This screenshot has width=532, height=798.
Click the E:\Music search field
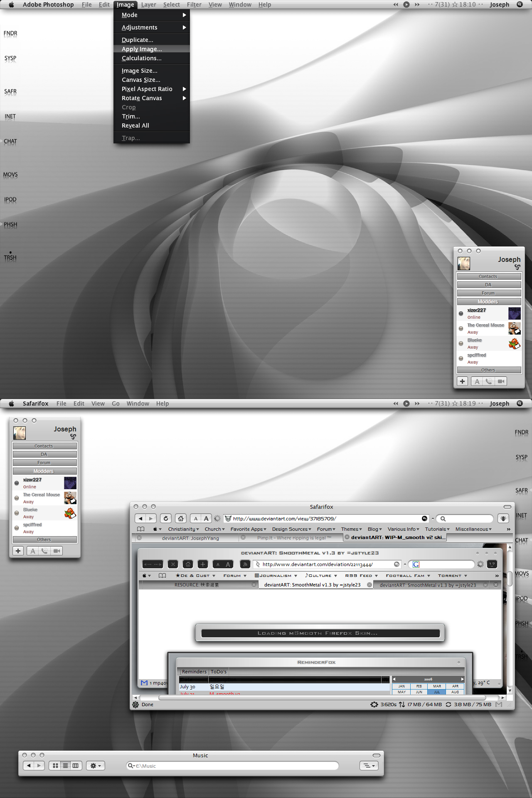point(233,766)
